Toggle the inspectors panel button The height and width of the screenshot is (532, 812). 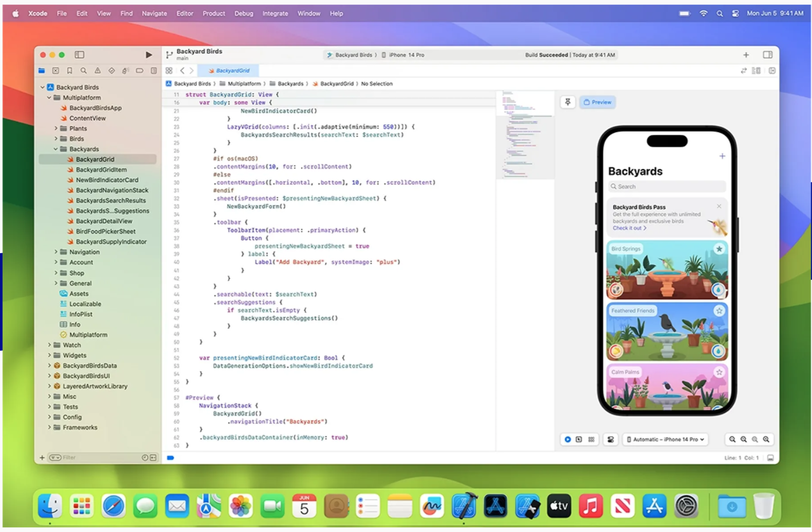pos(767,55)
